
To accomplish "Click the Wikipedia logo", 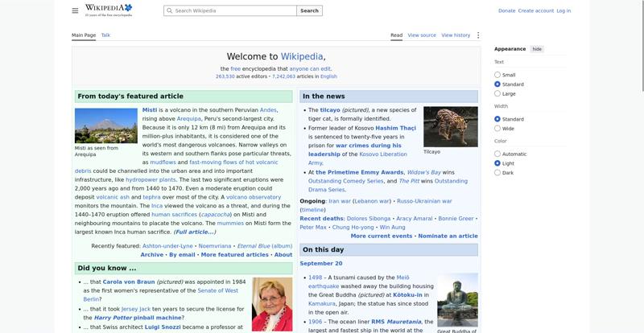I will 109,10.
